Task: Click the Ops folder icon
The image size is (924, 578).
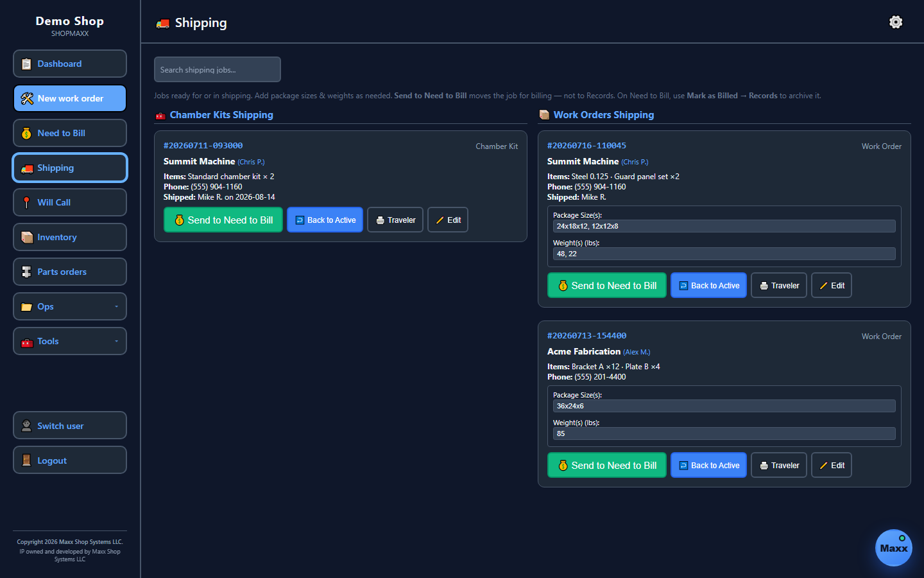Action: [26, 307]
